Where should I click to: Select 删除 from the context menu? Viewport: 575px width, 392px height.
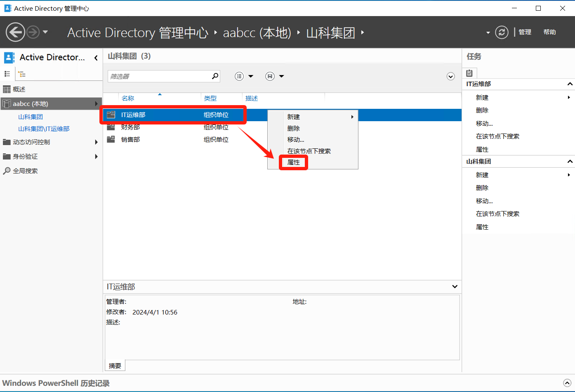click(294, 129)
